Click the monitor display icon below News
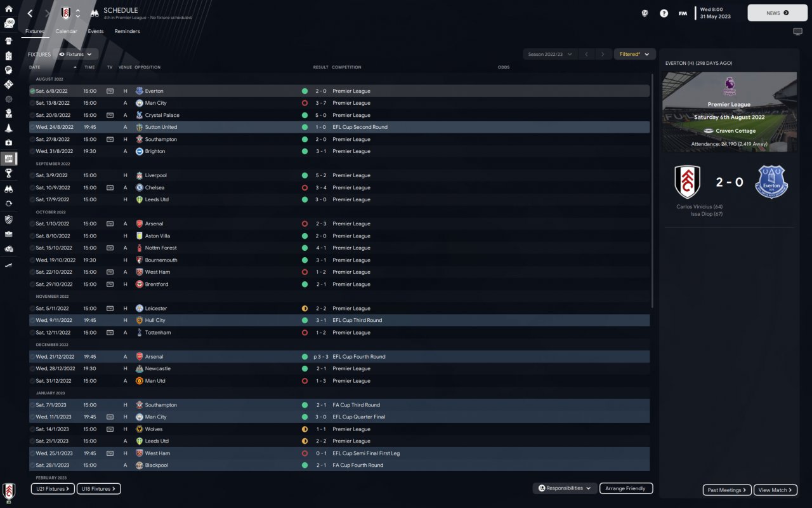Image resolution: width=812 pixels, height=508 pixels. click(797, 31)
